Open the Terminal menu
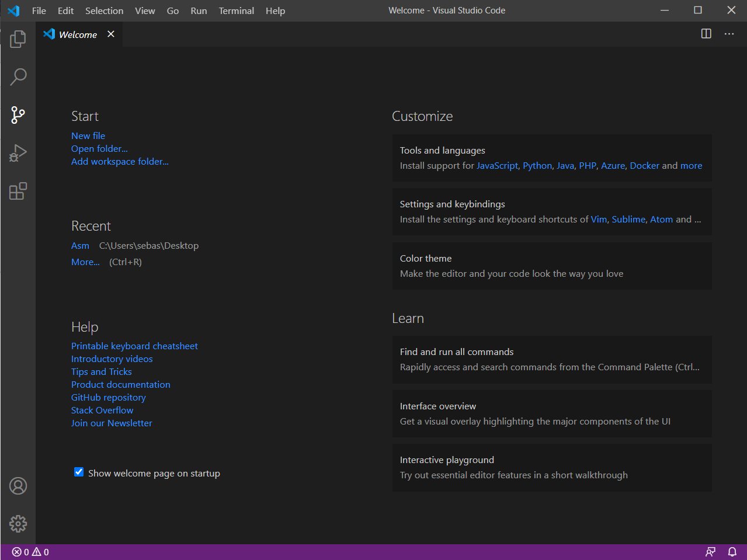Screen dimensions: 747x560 tap(236, 11)
